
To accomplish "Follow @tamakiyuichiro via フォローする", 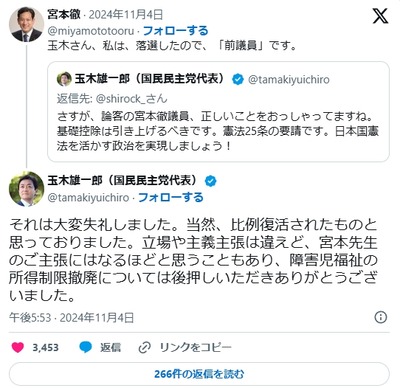I will 171,198.
